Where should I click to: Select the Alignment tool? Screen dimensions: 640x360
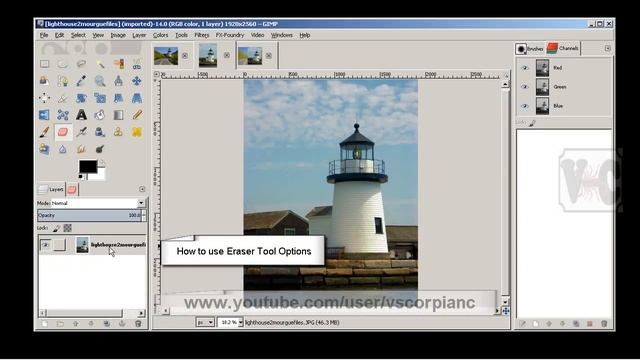coord(44,98)
